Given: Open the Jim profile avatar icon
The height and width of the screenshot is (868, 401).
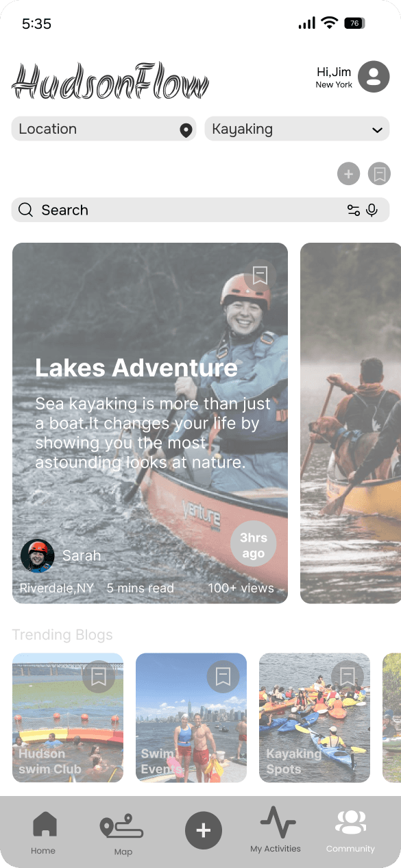Looking at the screenshot, I should point(374,77).
